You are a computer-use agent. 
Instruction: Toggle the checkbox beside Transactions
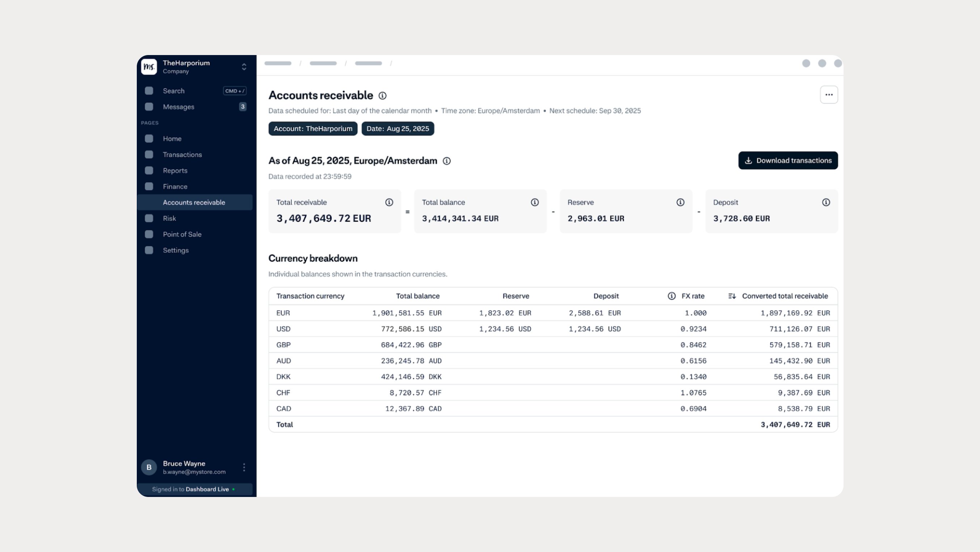click(x=148, y=155)
